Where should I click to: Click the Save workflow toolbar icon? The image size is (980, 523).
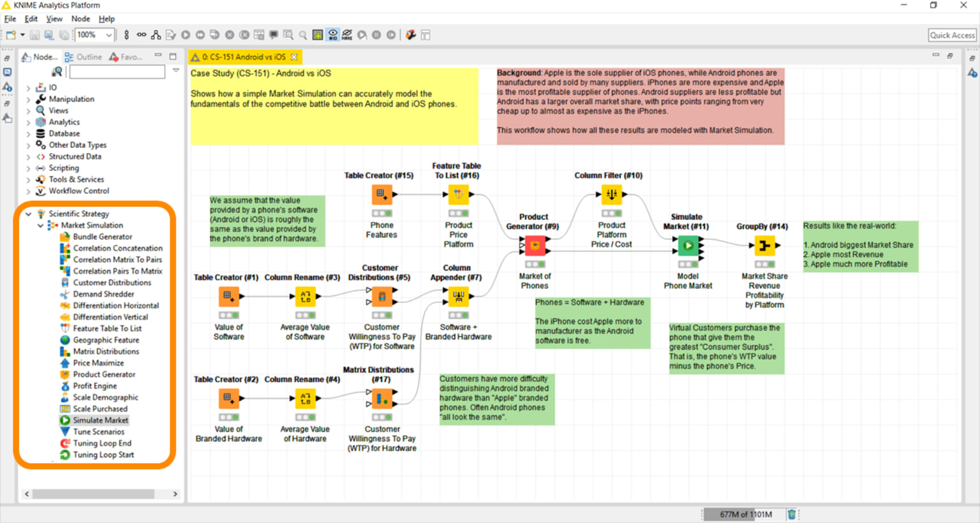pyautogui.click(x=35, y=35)
